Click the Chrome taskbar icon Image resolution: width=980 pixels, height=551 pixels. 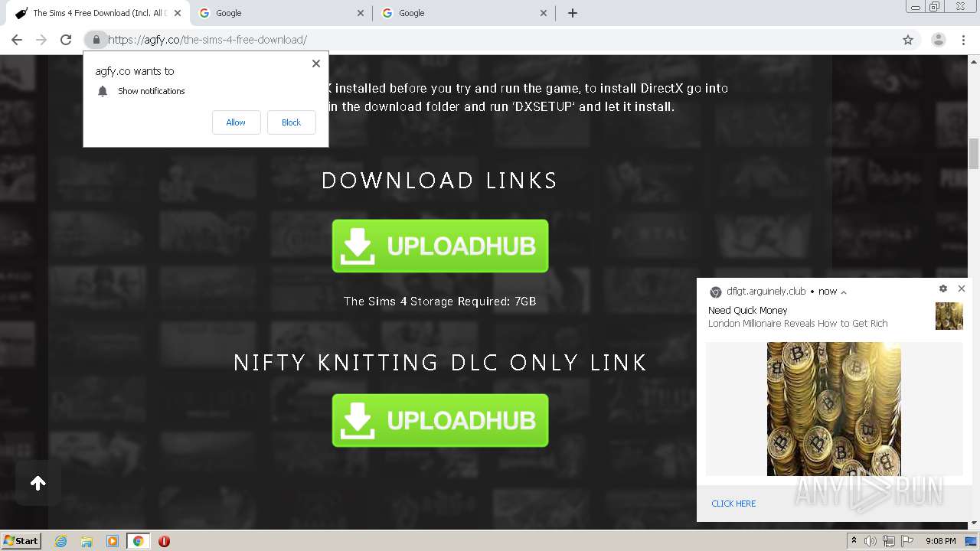[x=139, y=541]
